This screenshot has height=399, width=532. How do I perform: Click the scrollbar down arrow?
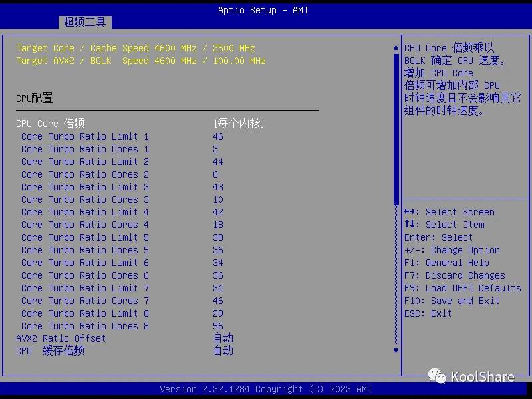click(x=396, y=351)
